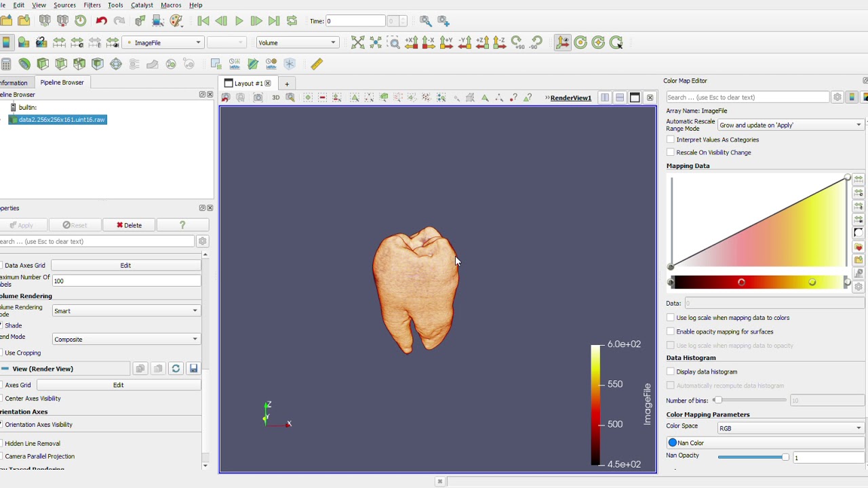Viewport: 868px width, 488px height.
Task: Switch to the Pipeline Browser tab
Action: click(x=62, y=83)
